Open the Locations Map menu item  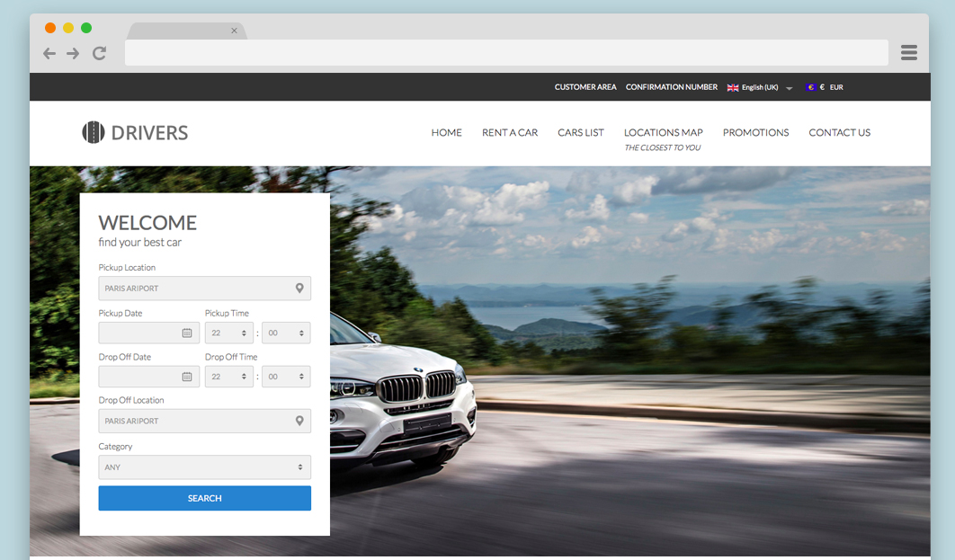click(663, 132)
